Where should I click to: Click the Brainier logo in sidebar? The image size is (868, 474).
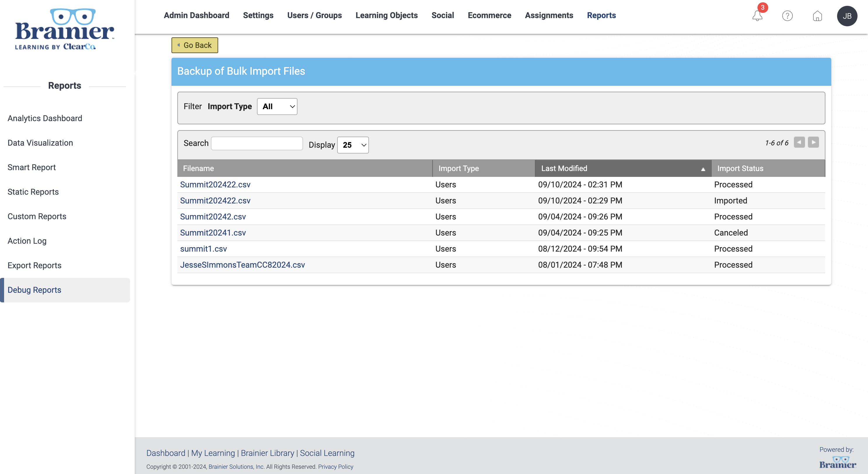[64, 29]
